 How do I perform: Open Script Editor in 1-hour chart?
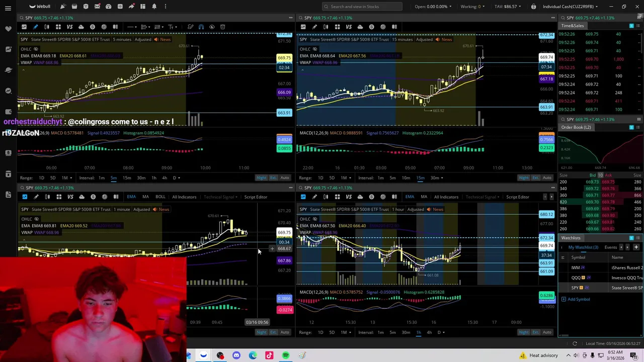518,197
